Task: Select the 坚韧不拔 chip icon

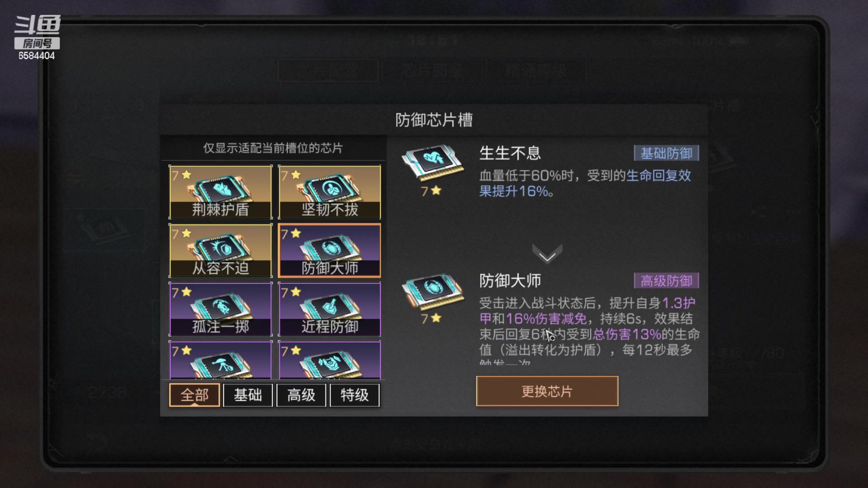Action: (x=330, y=192)
